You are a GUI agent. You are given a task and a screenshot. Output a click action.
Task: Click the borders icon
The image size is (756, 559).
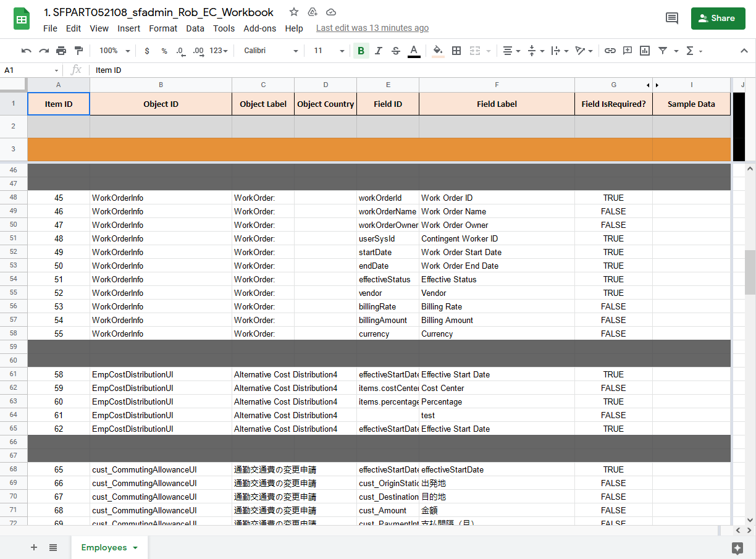[x=456, y=51]
